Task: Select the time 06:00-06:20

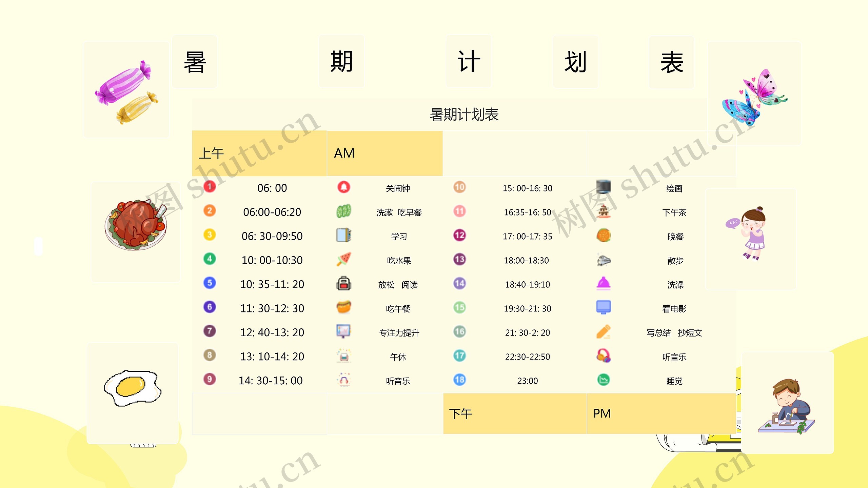Action: (272, 212)
